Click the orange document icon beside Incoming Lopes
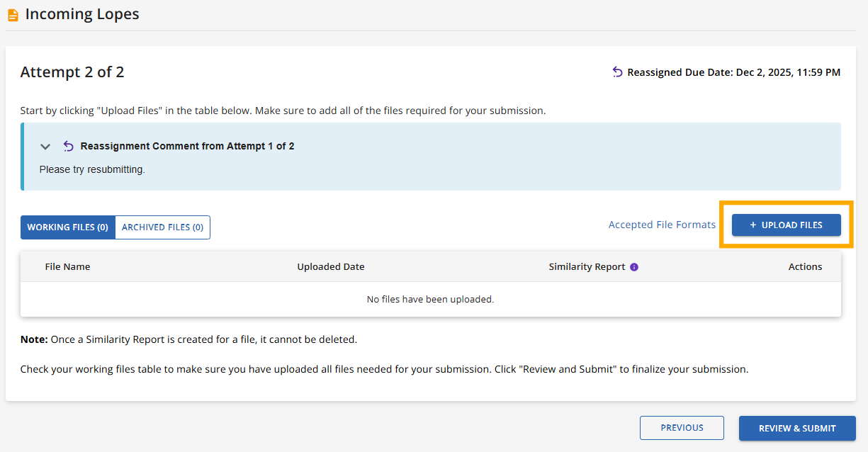The width and height of the screenshot is (868, 452). pyautogui.click(x=13, y=15)
